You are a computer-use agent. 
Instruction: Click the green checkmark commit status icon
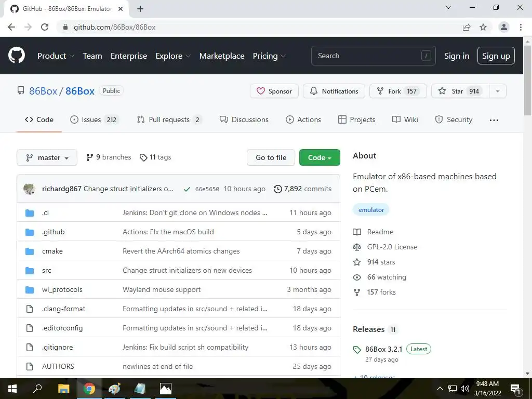point(187,189)
